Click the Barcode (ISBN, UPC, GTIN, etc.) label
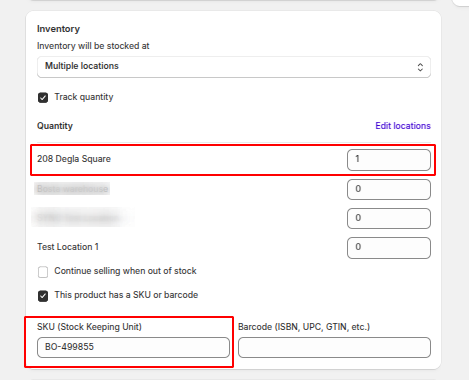The image size is (469, 380). (x=304, y=327)
